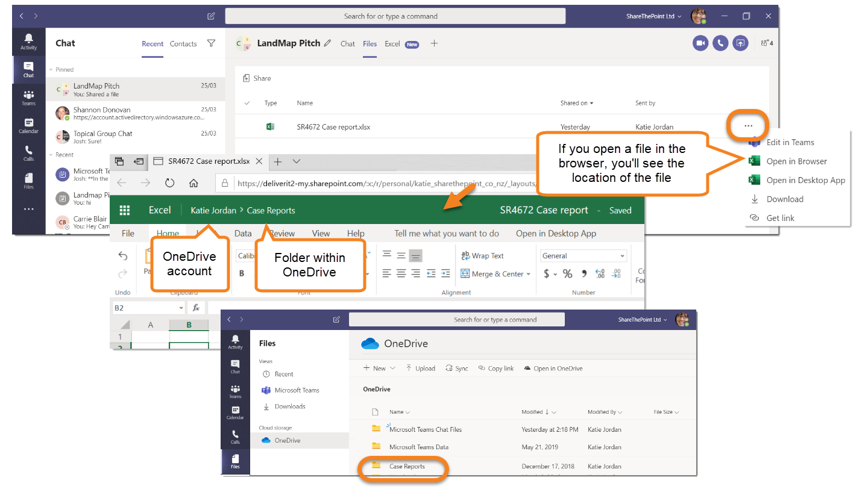Collapse the Pinned chats section
The image size is (868, 489).
point(51,70)
